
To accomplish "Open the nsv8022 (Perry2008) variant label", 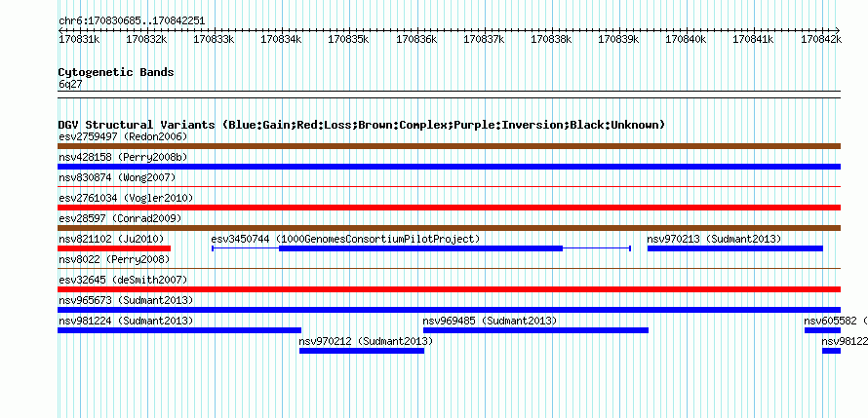I will click(114, 259).
